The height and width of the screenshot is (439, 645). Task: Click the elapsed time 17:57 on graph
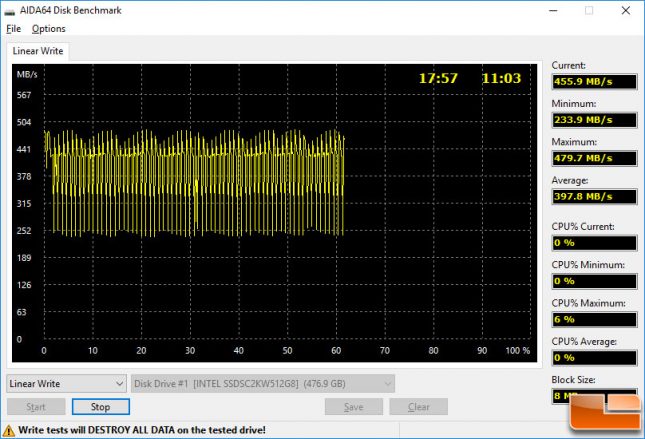pyautogui.click(x=438, y=78)
